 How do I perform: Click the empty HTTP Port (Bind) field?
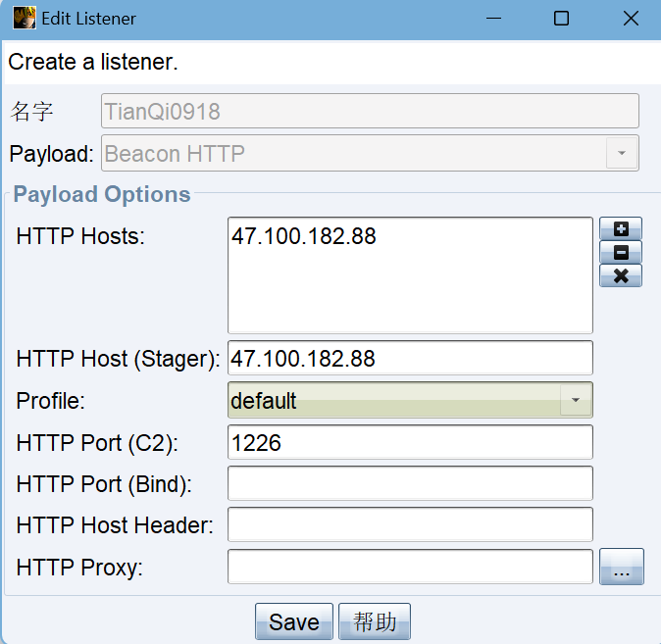(410, 483)
